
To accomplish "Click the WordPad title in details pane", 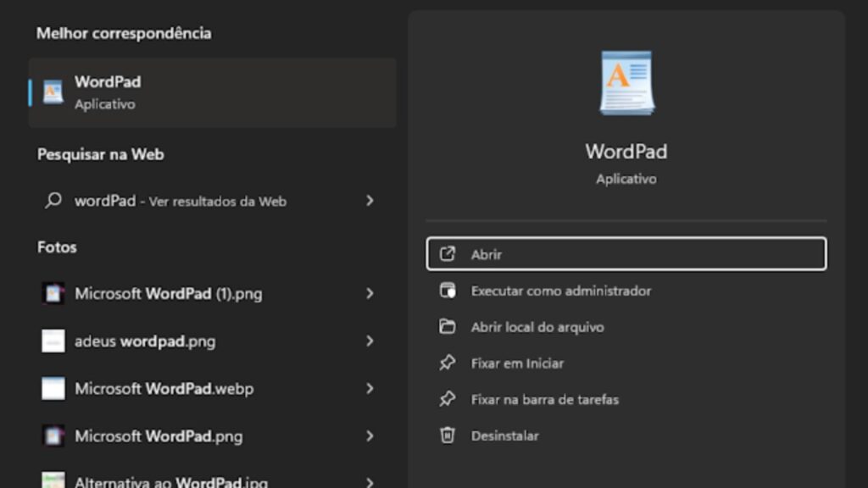I will (626, 152).
